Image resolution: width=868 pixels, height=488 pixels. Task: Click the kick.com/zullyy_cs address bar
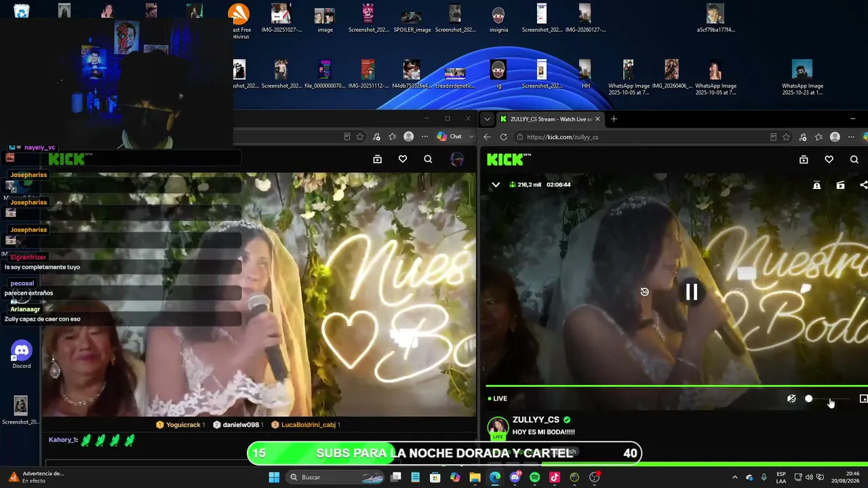pyautogui.click(x=637, y=137)
